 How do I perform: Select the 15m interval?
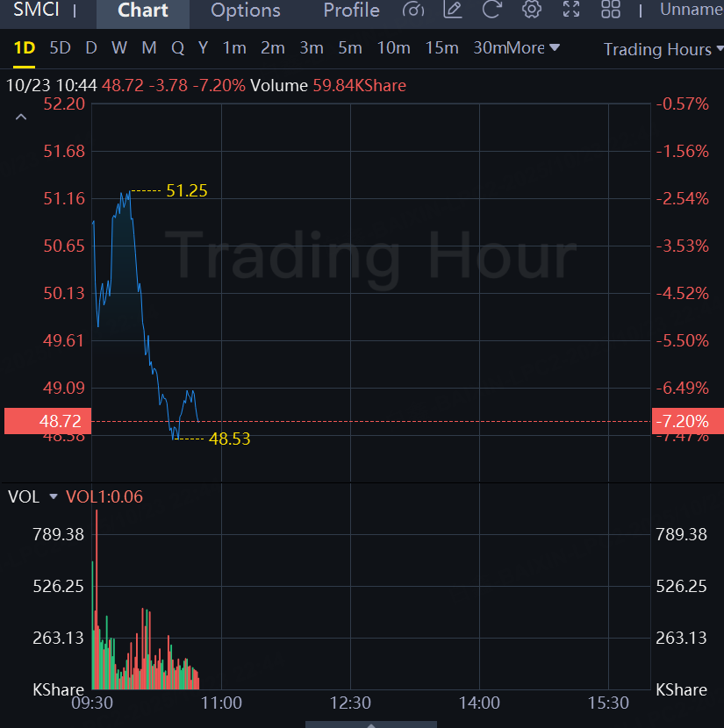coord(441,48)
